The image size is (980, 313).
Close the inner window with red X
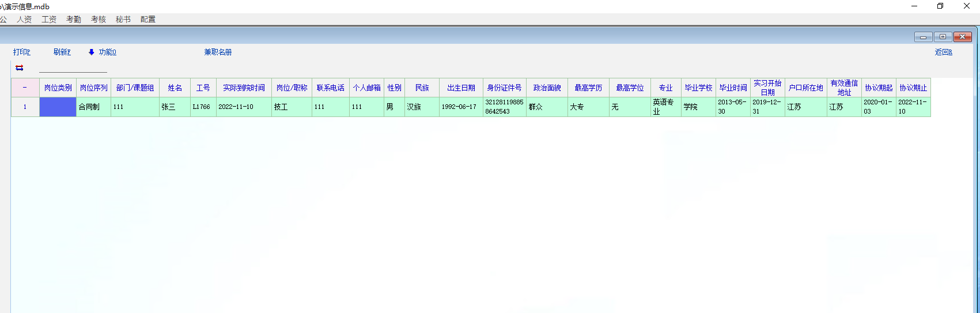tap(962, 37)
